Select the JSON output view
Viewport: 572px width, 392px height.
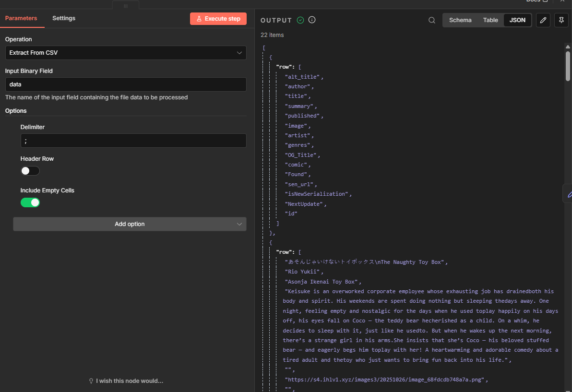[x=517, y=20]
